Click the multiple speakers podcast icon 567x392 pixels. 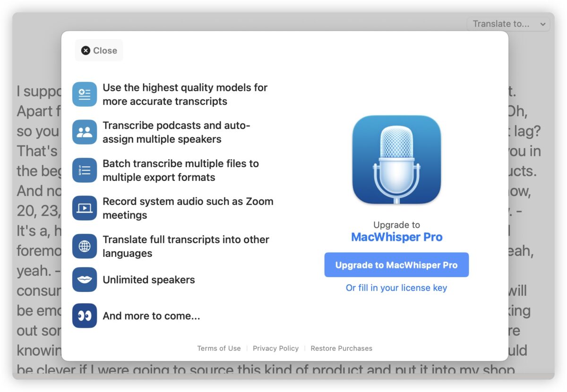[85, 132]
